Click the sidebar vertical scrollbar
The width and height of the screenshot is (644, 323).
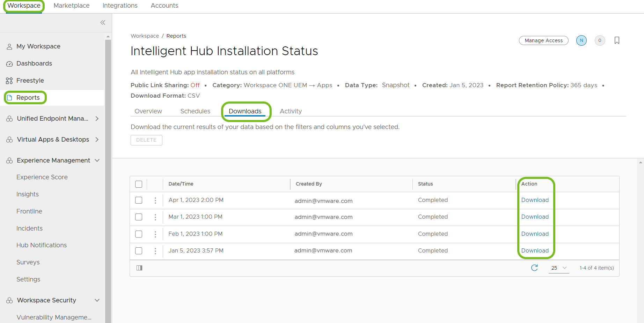[x=108, y=181]
